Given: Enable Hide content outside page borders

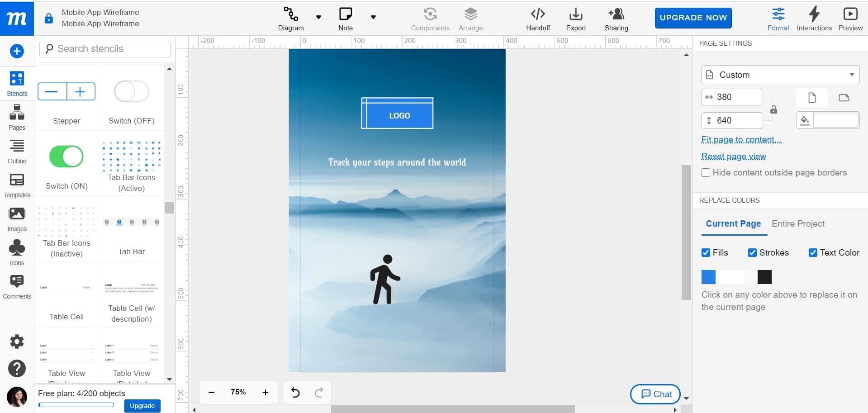Looking at the screenshot, I should coord(706,173).
